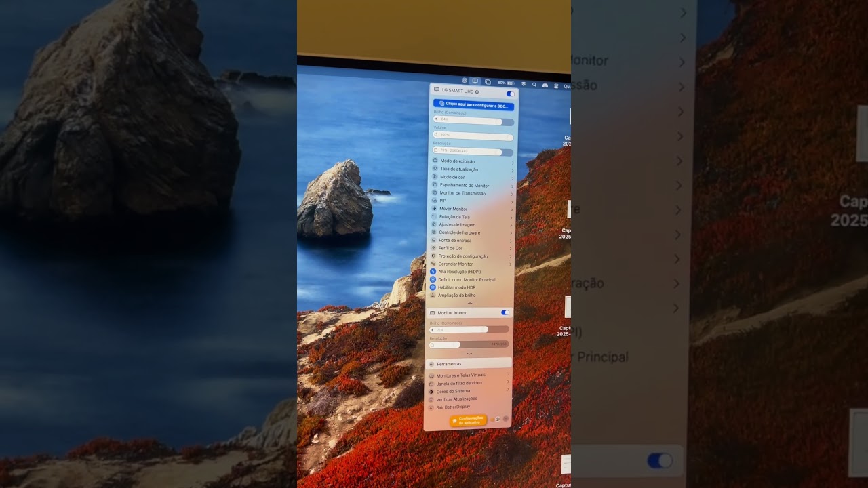Open Ajustes de Imagem menu entry

(x=471, y=224)
